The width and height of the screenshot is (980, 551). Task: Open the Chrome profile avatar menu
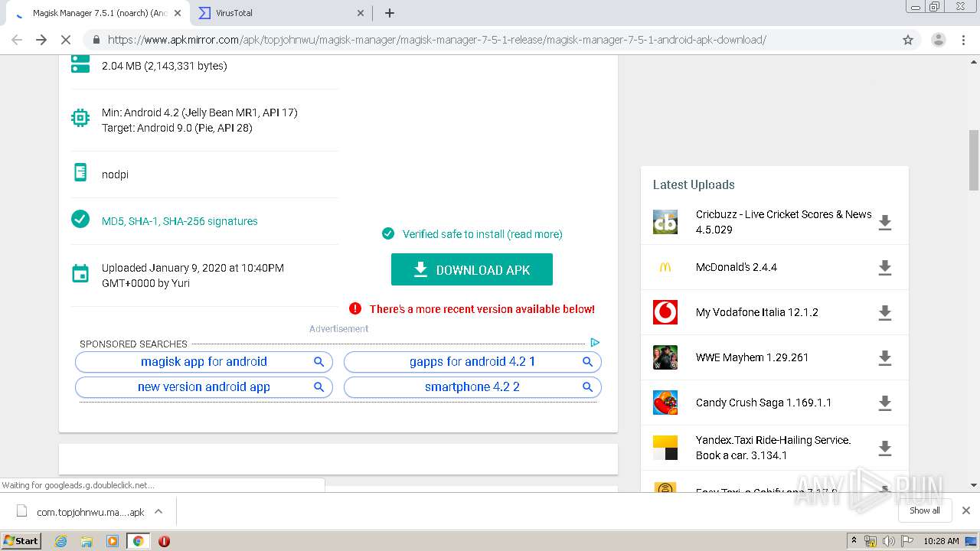pos(938,40)
